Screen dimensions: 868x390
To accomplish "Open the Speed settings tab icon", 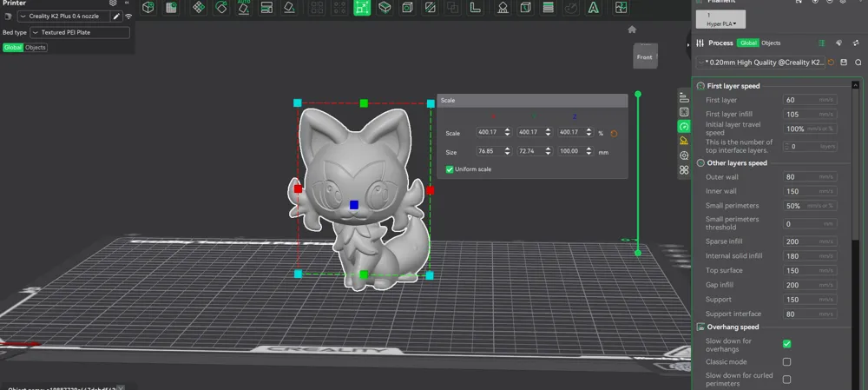I will pyautogui.click(x=684, y=126).
